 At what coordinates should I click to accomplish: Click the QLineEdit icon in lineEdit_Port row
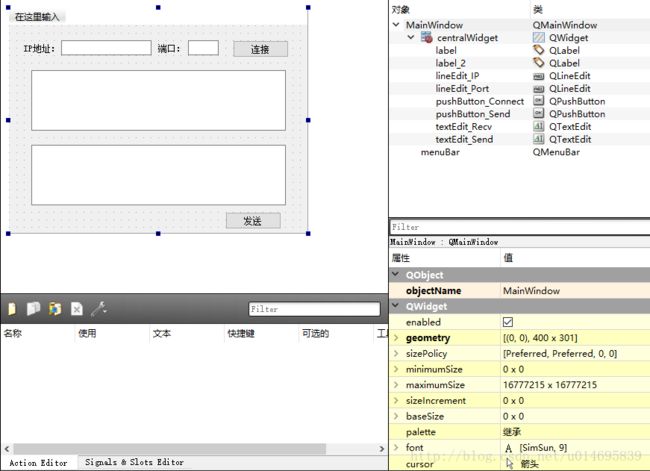tap(538, 89)
